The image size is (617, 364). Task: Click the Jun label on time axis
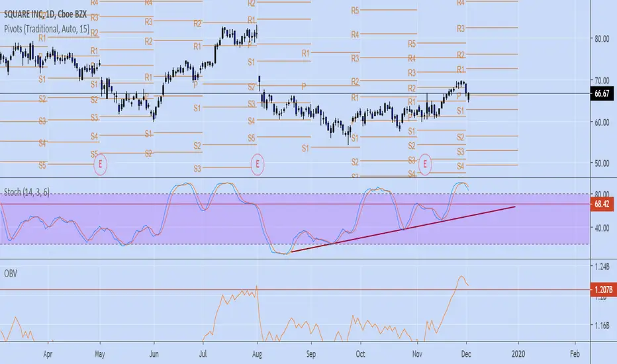click(x=154, y=354)
